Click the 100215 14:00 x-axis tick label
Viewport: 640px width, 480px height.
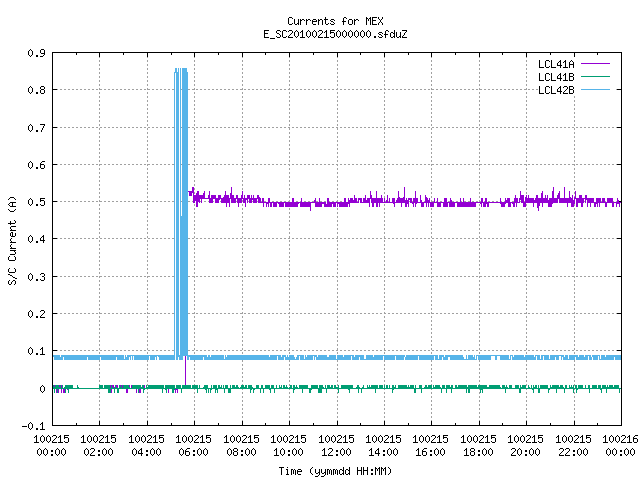coord(383,446)
